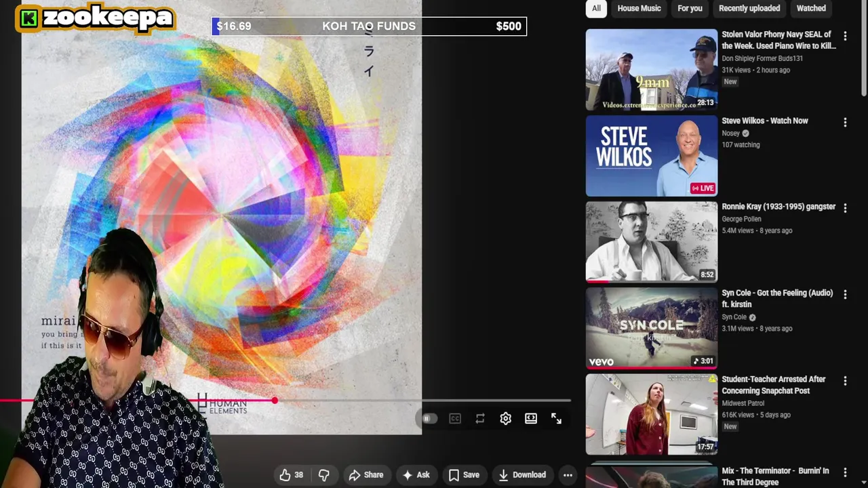Screen dimensions: 868x488
Task: Select the Watched filter chip
Action: pyautogui.click(x=811, y=8)
